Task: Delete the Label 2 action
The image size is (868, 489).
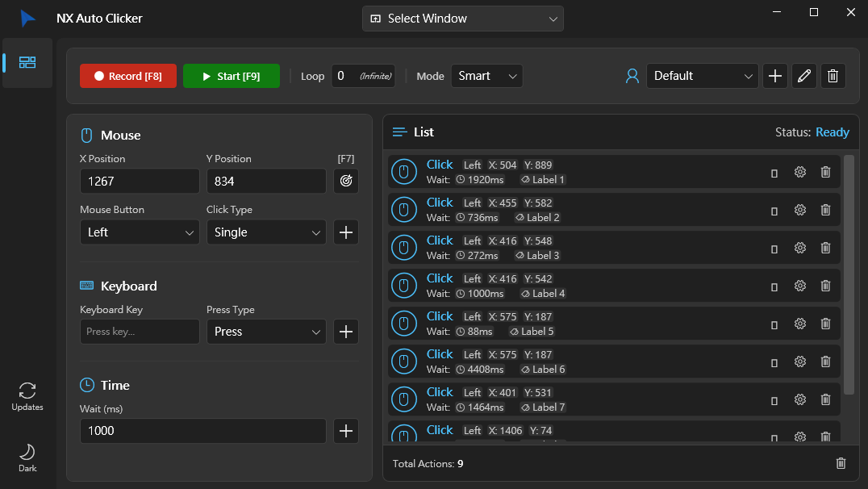Action: pyautogui.click(x=825, y=210)
